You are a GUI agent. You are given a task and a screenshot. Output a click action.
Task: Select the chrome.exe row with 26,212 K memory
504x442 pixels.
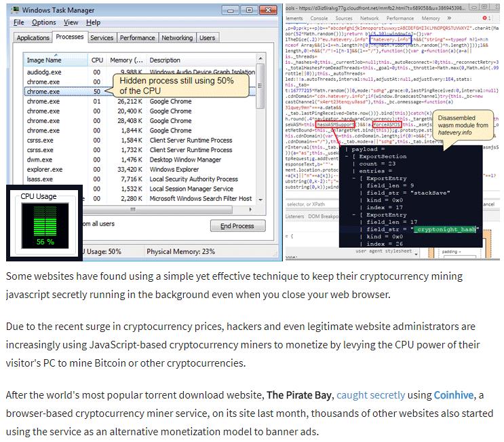[140, 101]
